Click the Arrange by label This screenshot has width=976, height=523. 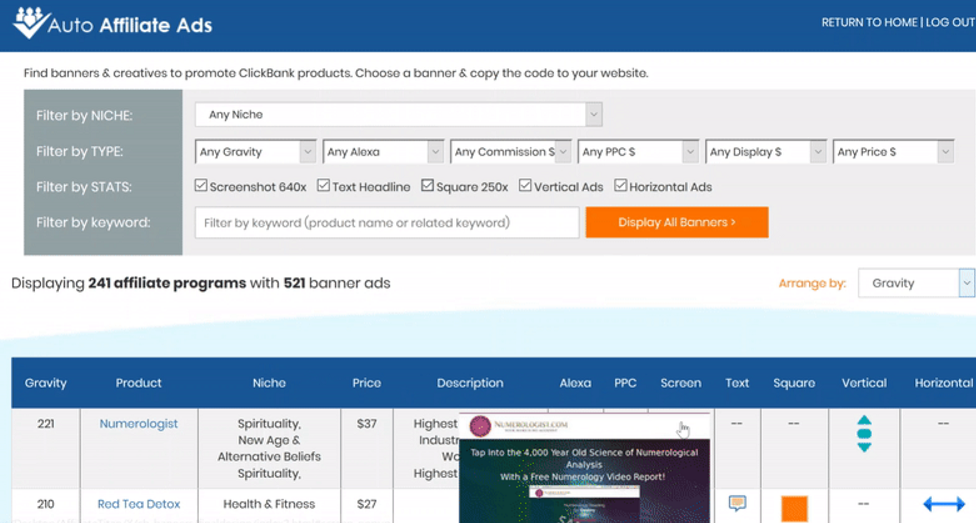pos(812,283)
